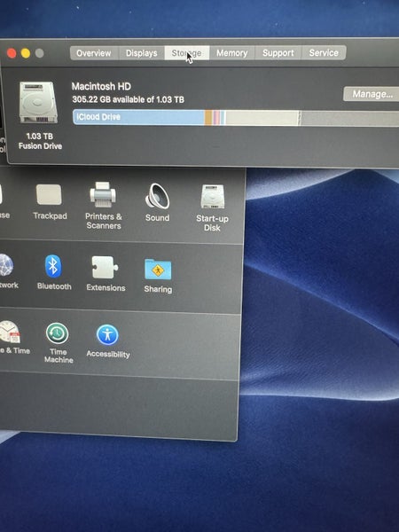Close the About This Mac window

[12, 53]
